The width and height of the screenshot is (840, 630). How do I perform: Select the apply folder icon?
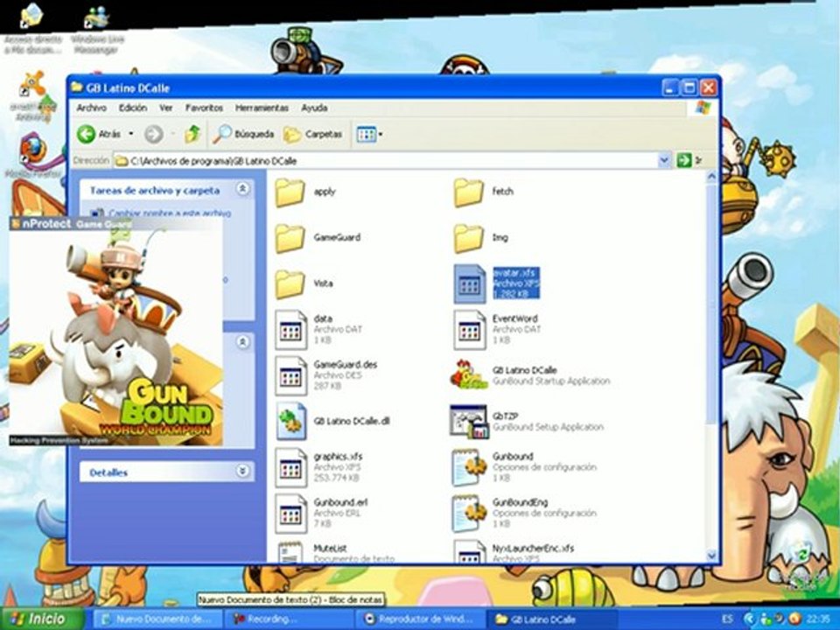pyautogui.click(x=290, y=192)
